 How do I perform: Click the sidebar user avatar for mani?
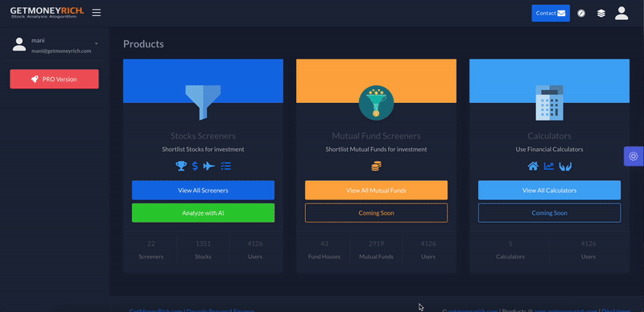click(x=19, y=44)
